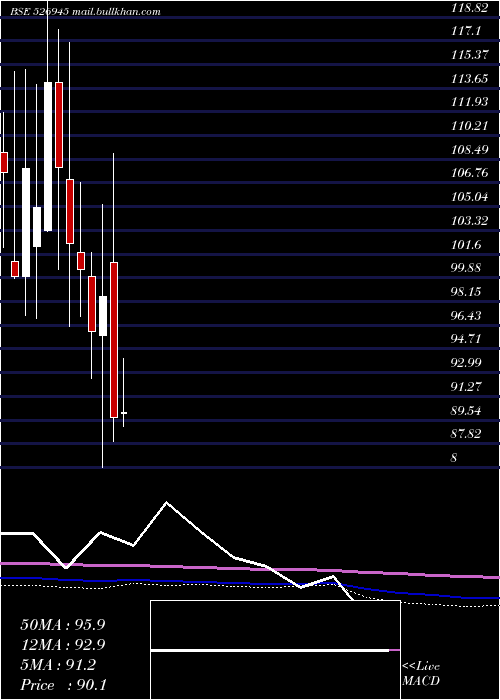Select the 91.27 price label
The height and width of the screenshot is (700, 500).
(466, 386)
